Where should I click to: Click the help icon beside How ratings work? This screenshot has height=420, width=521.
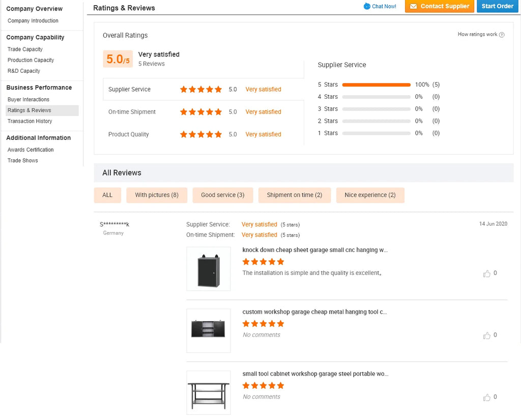(x=502, y=35)
